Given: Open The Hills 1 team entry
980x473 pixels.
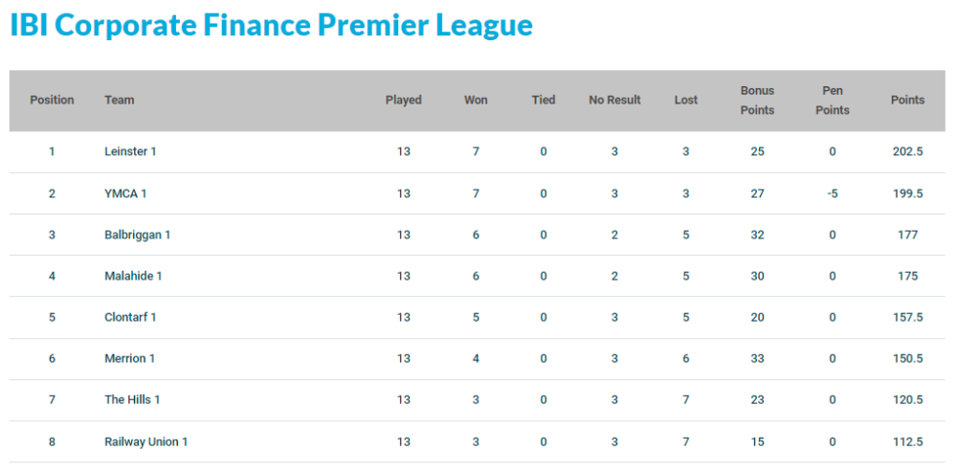Looking at the screenshot, I should (x=132, y=399).
